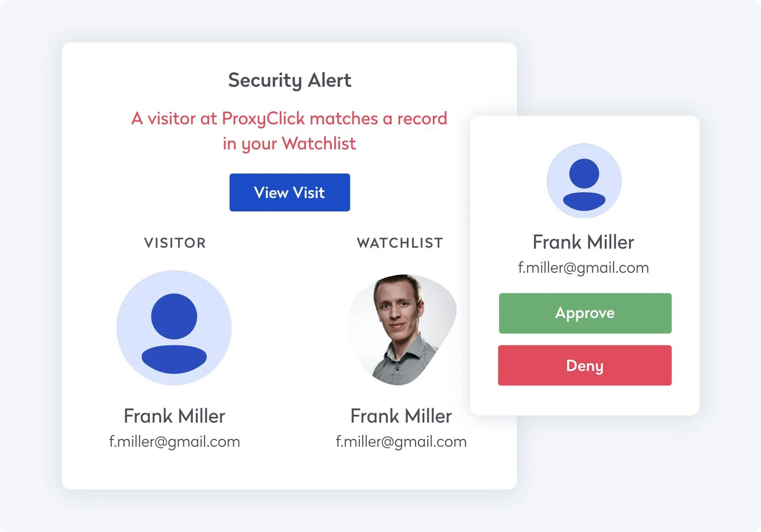Click the word 'record' in the red alert text
This screenshot has width=761, height=532.
click(422, 119)
